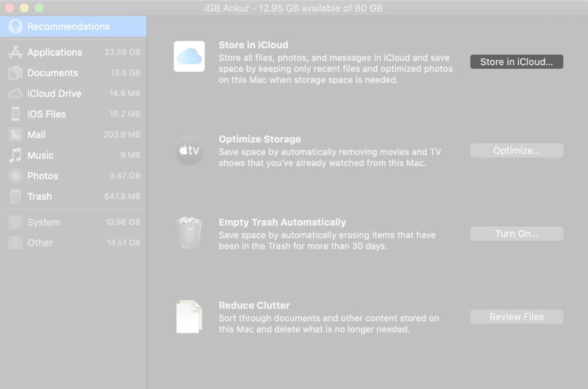The width and height of the screenshot is (588, 389).
Task: Open the Documents category
Action: (74, 73)
